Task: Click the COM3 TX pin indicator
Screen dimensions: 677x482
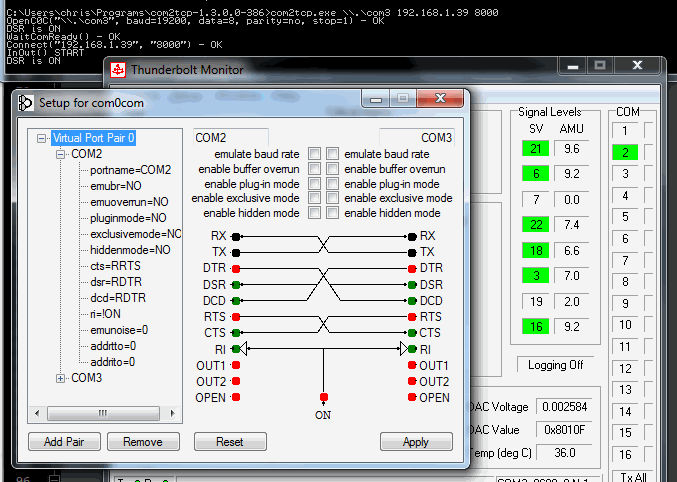Action: coord(412,252)
